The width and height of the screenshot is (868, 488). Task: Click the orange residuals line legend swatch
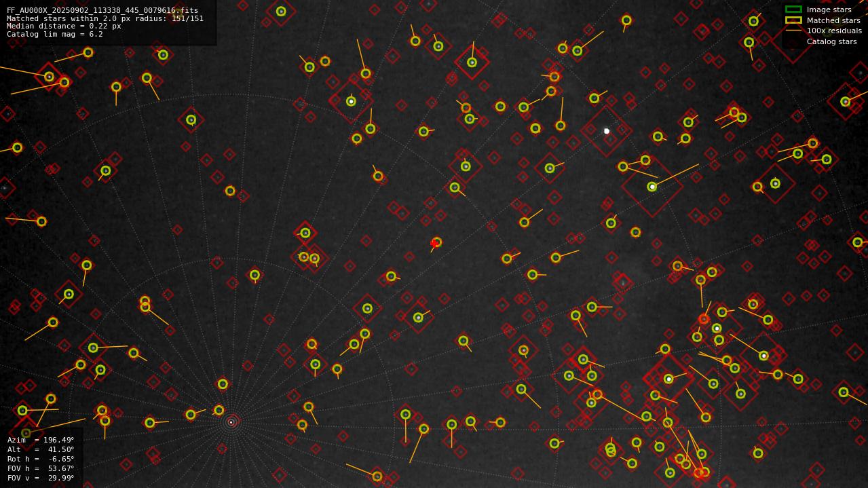[793, 31]
